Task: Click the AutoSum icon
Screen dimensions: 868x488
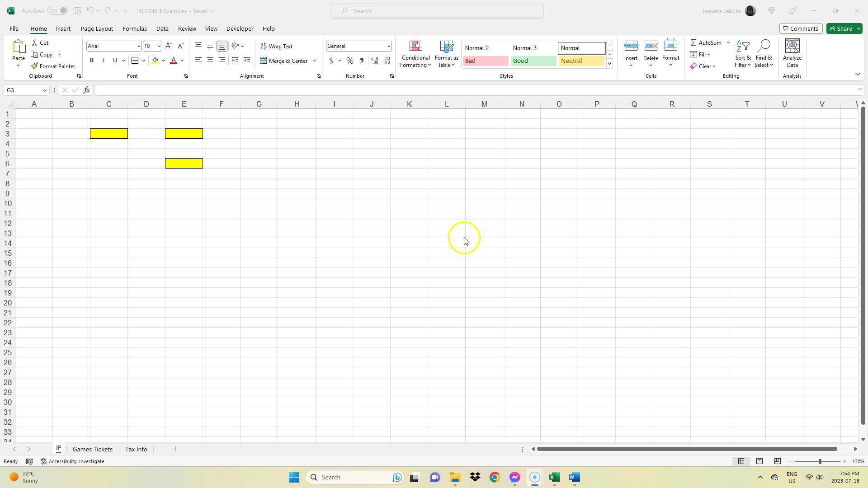Action: tap(694, 42)
